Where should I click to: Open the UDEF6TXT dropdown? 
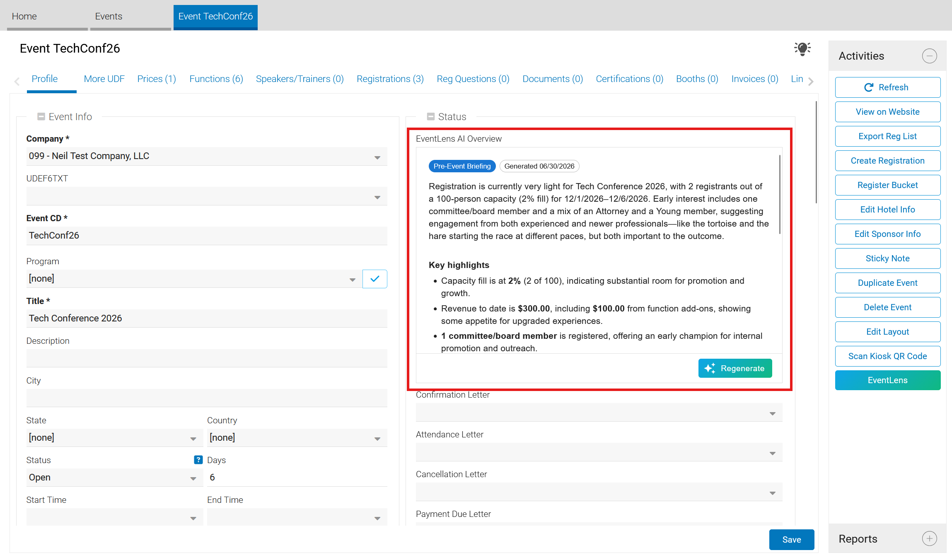coord(207,196)
